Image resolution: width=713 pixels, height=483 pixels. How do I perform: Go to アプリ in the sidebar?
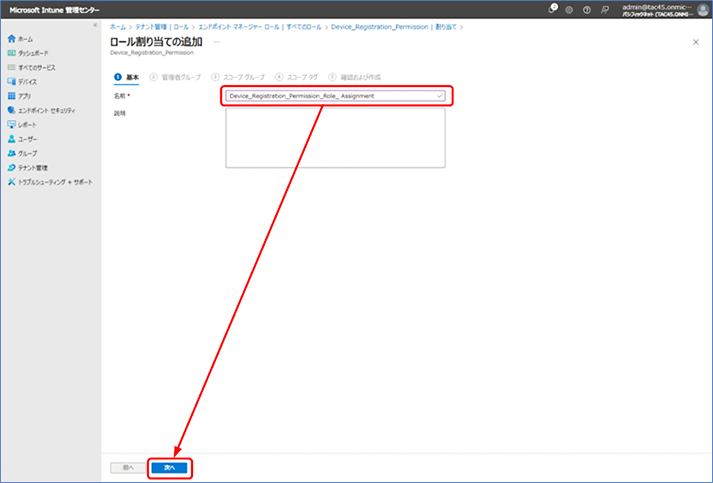point(20,96)
